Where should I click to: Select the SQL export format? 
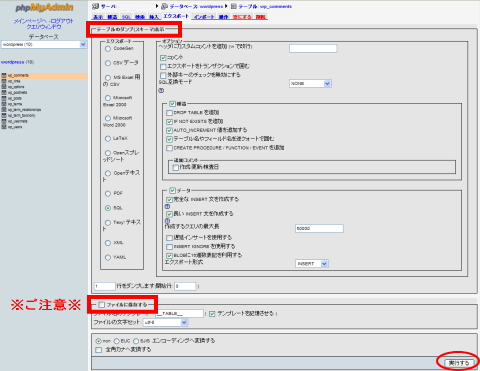click(108, 208)
